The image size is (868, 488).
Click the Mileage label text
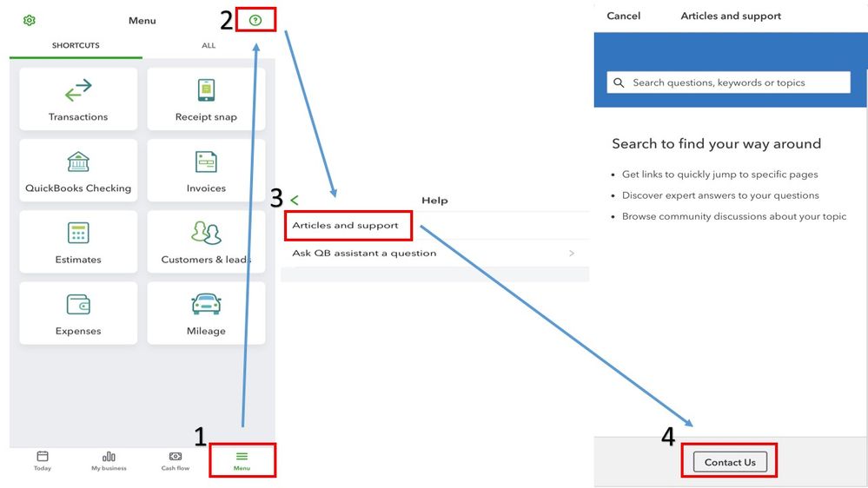tap(206, 331)
